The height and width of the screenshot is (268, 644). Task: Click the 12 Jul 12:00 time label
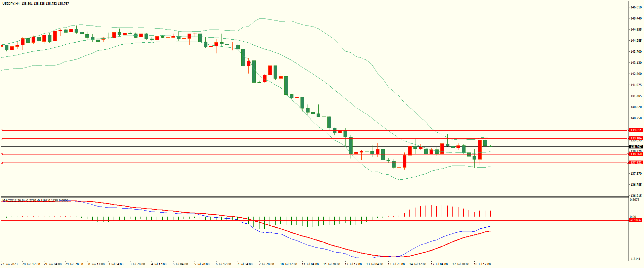tap(353, 264)
